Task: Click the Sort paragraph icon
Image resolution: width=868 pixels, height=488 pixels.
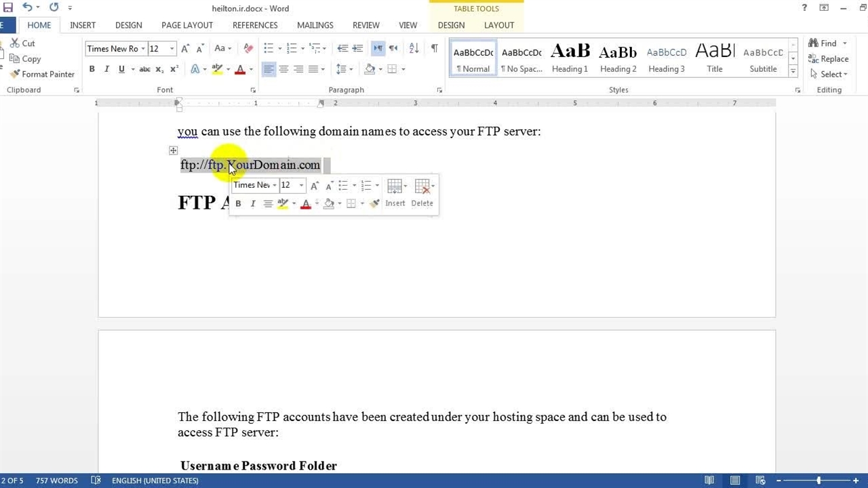Action: [x=414, y=48]
